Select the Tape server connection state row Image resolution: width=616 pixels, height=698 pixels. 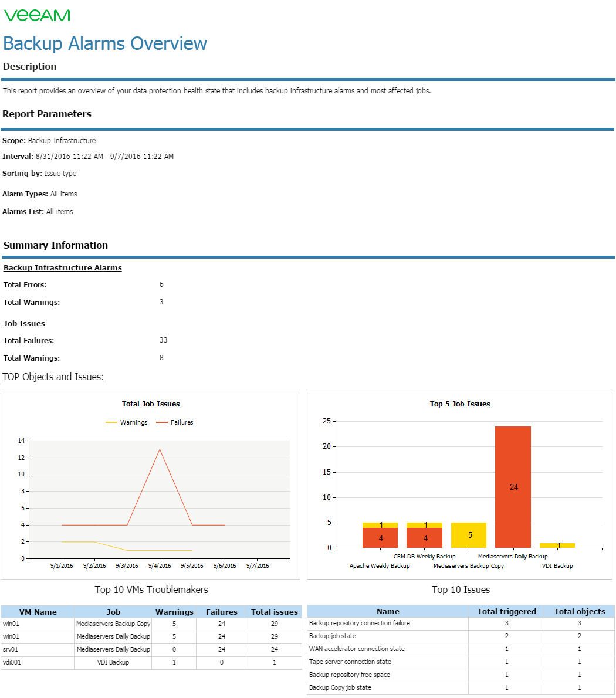(x=461, y=662)
